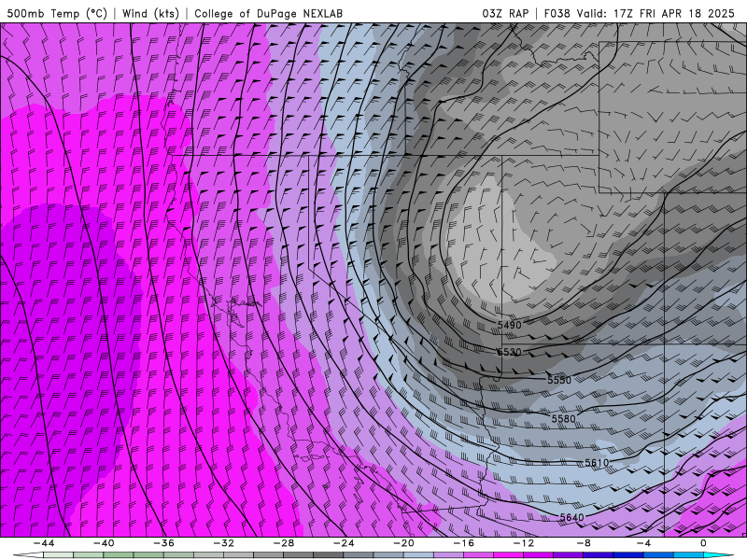This screenshot has height=560, width=747.
Task: Click the "Wind (kts)" header label
Action: click(x=150, y=13)
